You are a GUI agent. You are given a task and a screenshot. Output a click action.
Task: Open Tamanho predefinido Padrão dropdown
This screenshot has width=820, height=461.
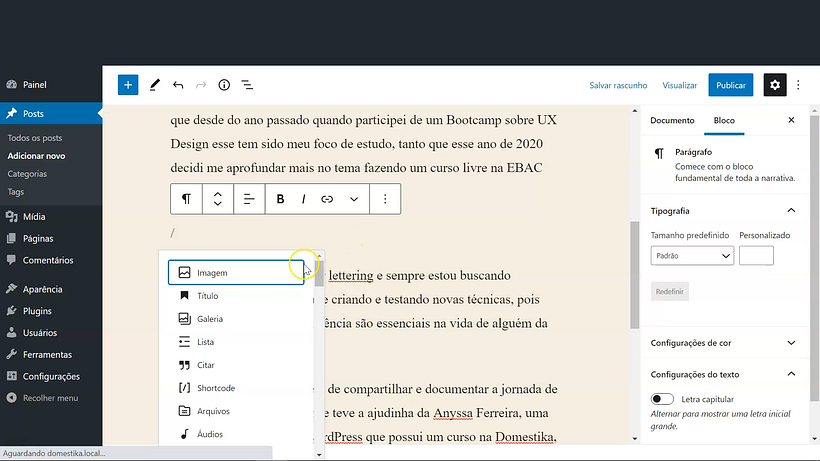692,256
